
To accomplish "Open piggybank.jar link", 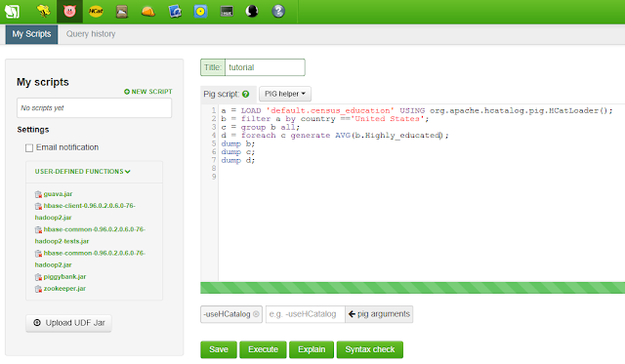I will (x=64, y=277).
